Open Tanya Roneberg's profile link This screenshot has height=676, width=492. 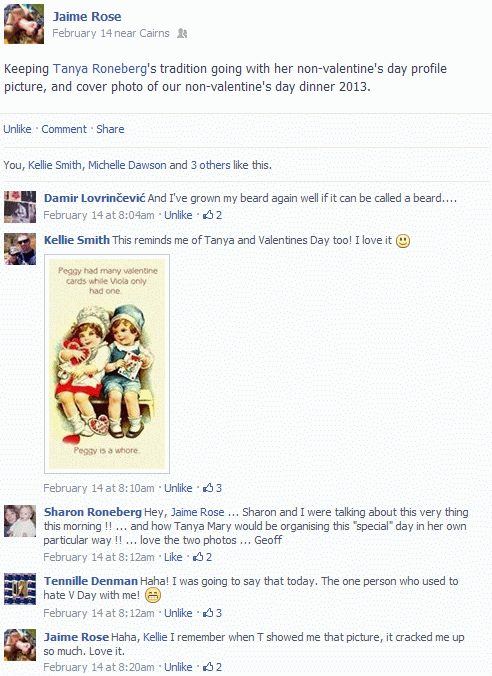click(100, 69)
